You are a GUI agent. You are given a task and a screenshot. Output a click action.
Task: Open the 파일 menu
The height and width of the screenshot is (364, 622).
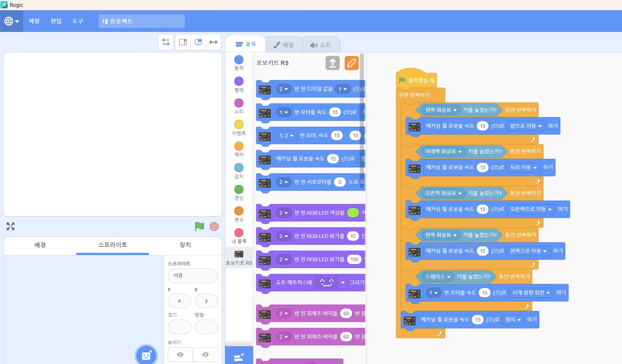tap(34, 21)
